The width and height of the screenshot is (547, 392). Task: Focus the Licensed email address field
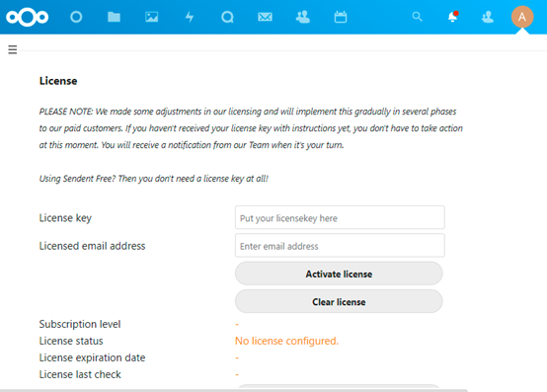click(x=340, y=246)
